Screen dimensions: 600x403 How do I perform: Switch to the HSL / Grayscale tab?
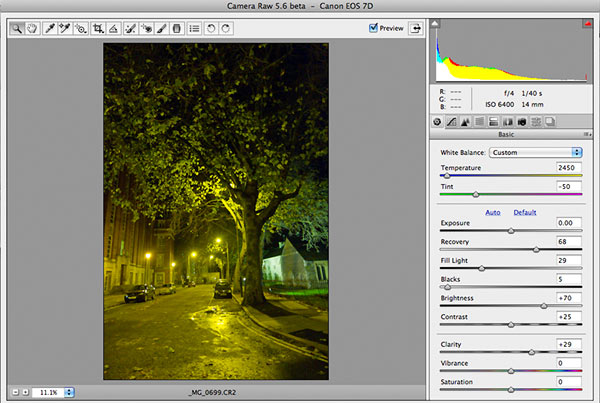(479, 122)
